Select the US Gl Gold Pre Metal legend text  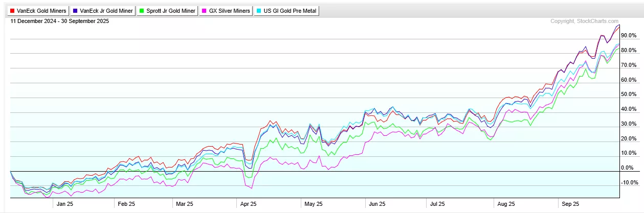290,11
